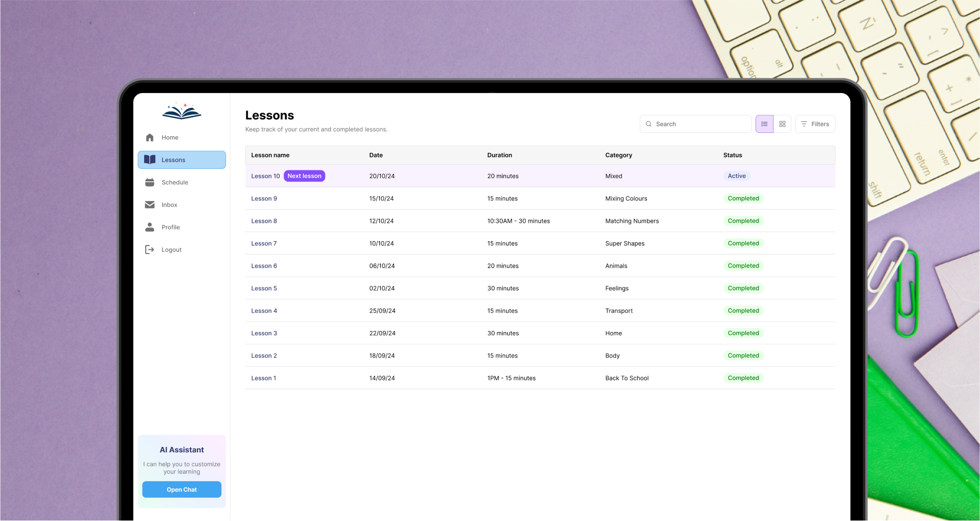Screen dimensions: 980x521
Task: Click the Lessons book icon in sidebar
Action: click(x=150, y=160)
